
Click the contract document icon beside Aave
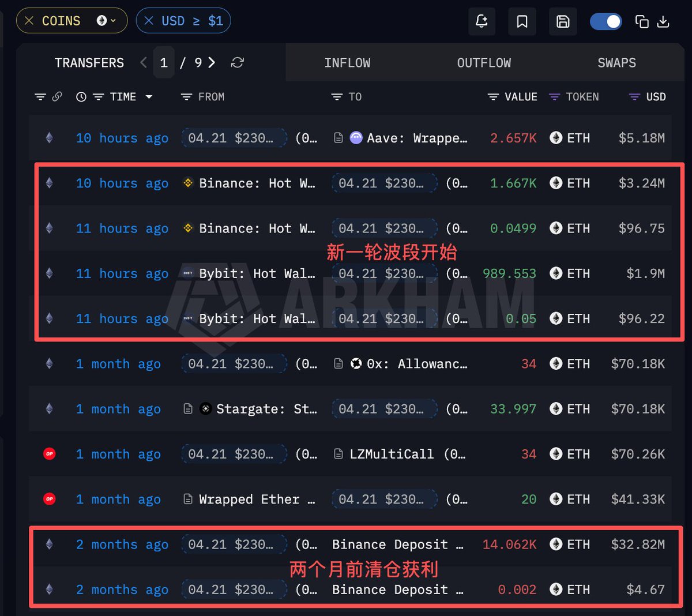pyautogui.click(x=339, y=138)
